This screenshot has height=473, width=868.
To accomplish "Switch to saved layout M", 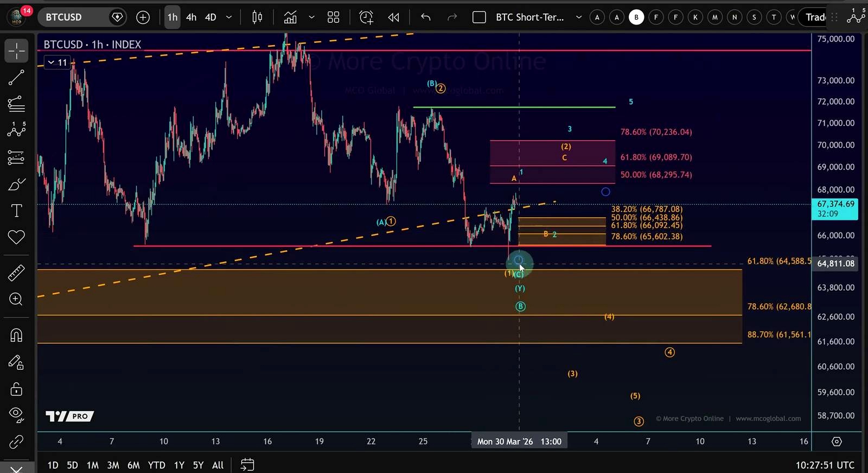I will pyautogui.click(x=715, y=17).
